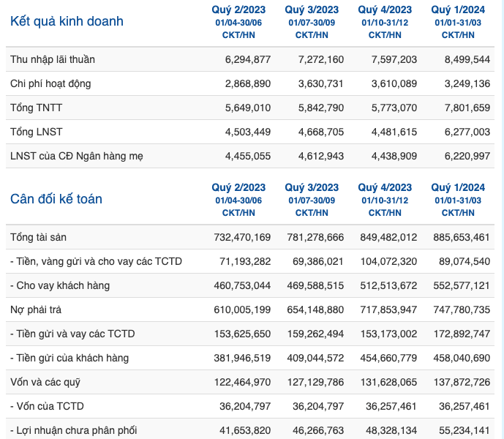Click the Nợ phải trả row label
Viewport: 504px width, 439px height.
coord(36,309)
